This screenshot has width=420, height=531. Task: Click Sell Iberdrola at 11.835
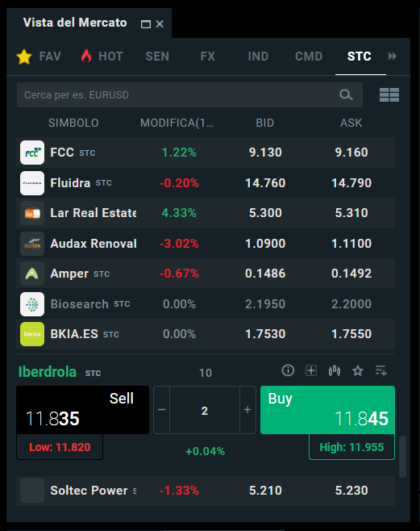(x=82, y=410)
